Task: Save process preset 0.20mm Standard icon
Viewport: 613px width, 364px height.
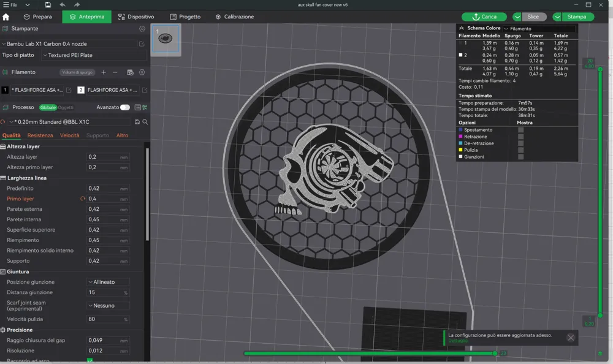Action: click(x=137, y=122)
